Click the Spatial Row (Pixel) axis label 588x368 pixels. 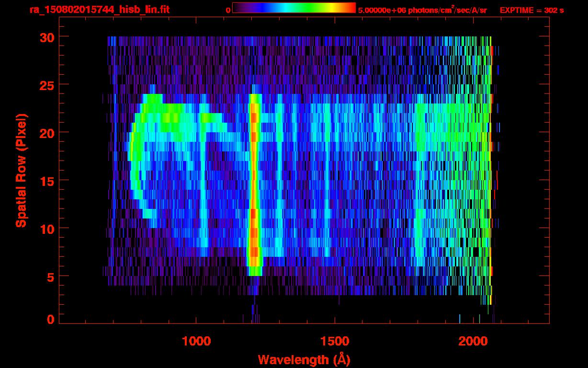pos(21,170)
